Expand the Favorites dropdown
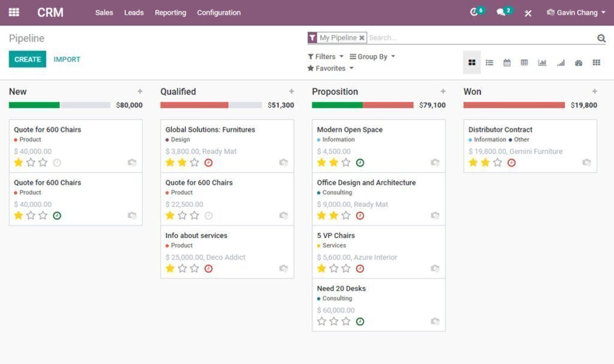Viewport: 614px width, 364px height. point(329,68)
